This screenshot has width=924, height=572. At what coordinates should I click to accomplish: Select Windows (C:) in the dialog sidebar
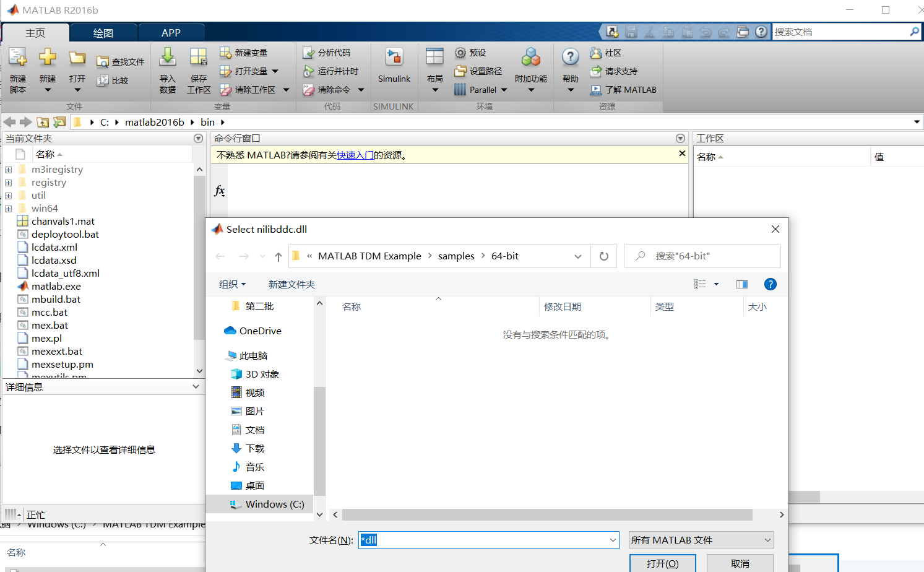267,504
